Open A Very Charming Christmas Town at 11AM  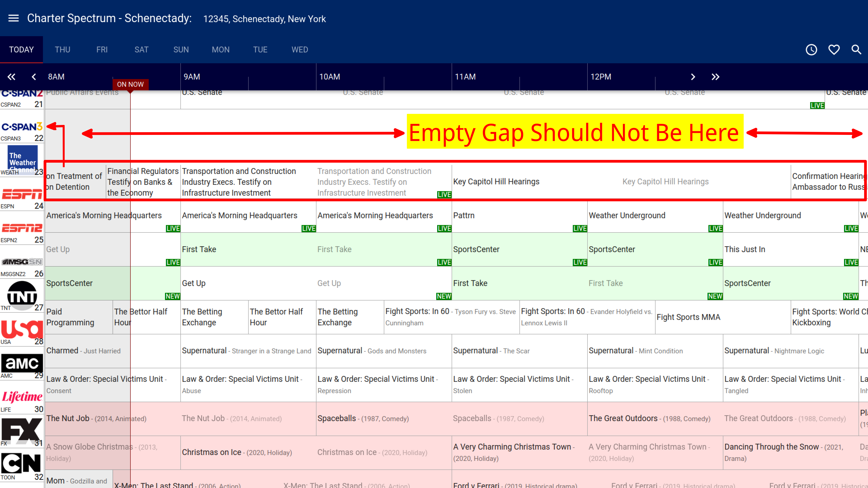587,453
